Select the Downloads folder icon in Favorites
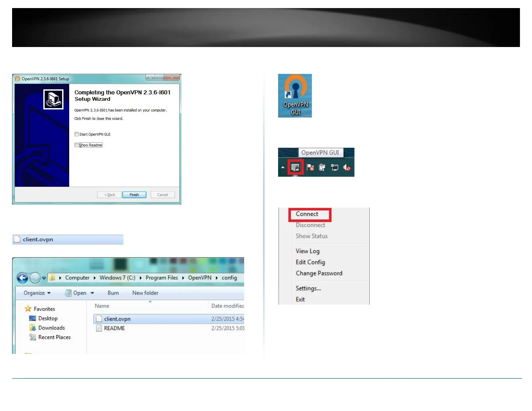This screenshot has width=532, height=411. [x=33, y=328]
